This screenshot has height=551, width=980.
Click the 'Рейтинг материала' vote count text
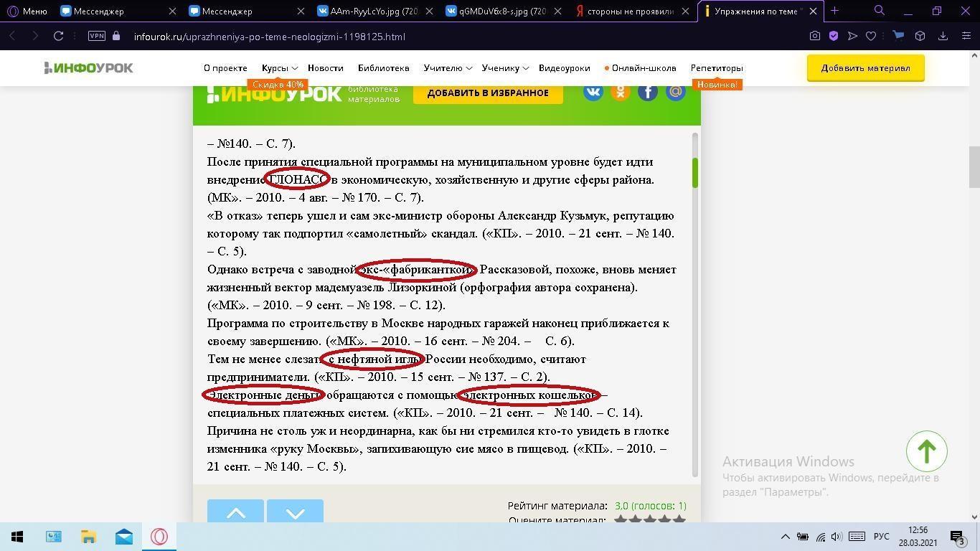coord(650,505)
